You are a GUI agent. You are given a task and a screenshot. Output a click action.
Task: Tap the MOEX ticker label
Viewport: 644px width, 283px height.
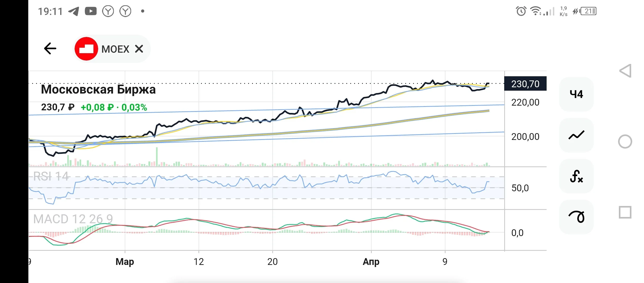coord(115,49)
